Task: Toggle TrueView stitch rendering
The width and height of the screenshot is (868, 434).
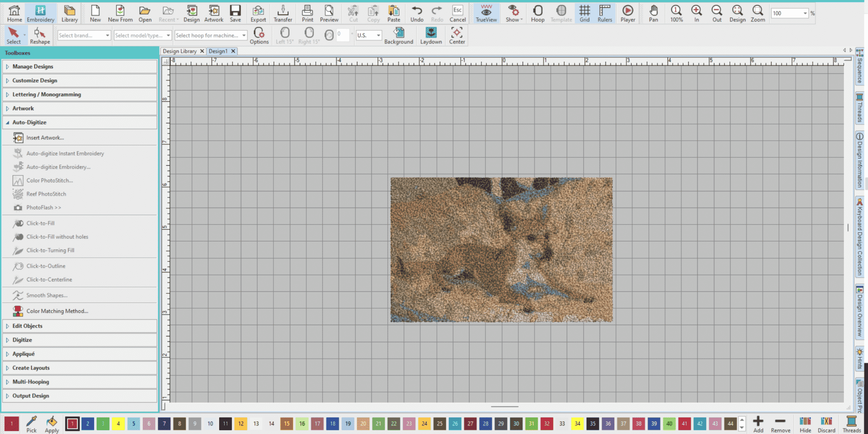Action: pyautogui.click(x=486, y=13)
